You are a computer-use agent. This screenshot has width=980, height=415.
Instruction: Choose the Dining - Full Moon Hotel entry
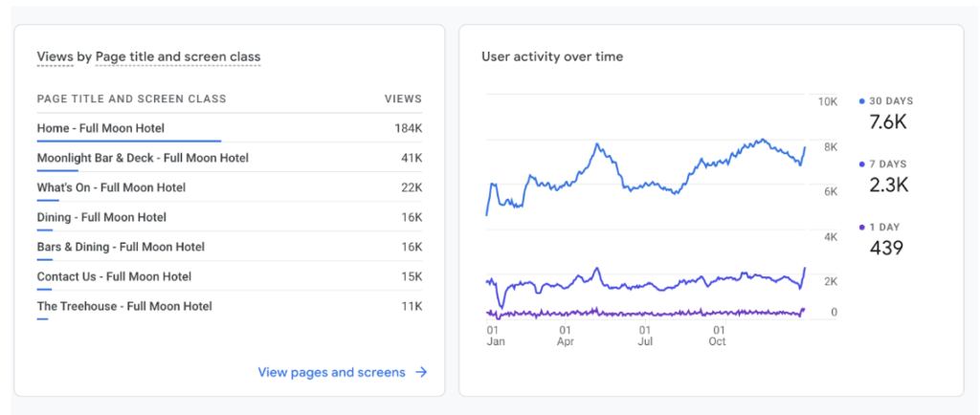pos(101,217)
